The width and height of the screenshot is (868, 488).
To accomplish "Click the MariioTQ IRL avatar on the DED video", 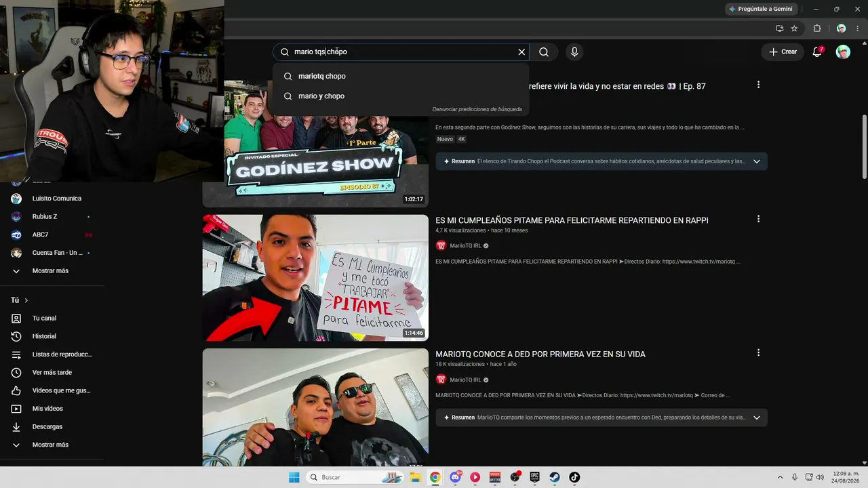I will [x=441, y=380].
